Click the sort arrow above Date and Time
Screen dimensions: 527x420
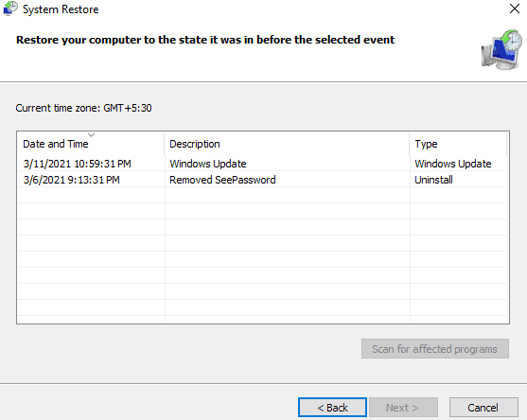[92, 135]
